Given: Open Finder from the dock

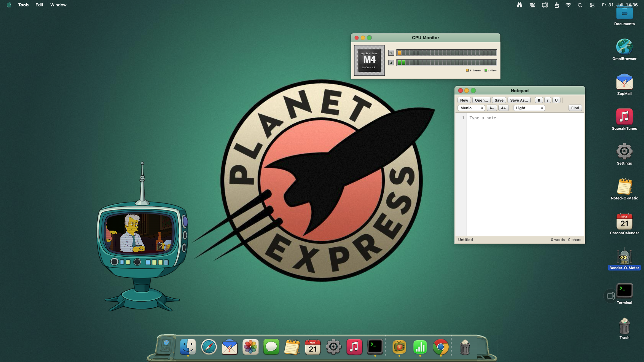Looking at the screenshot, I should pos(188,347).
